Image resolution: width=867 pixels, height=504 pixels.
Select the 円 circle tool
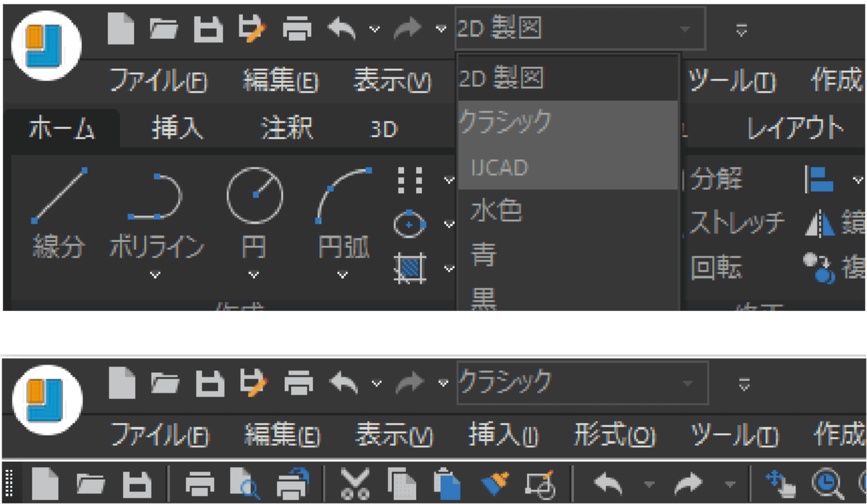[255, 212]
